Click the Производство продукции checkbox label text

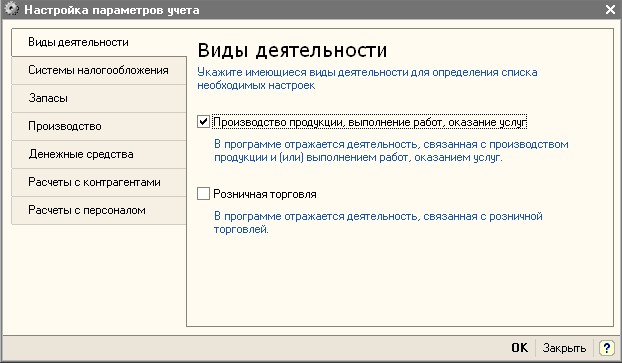click(370, 122)
